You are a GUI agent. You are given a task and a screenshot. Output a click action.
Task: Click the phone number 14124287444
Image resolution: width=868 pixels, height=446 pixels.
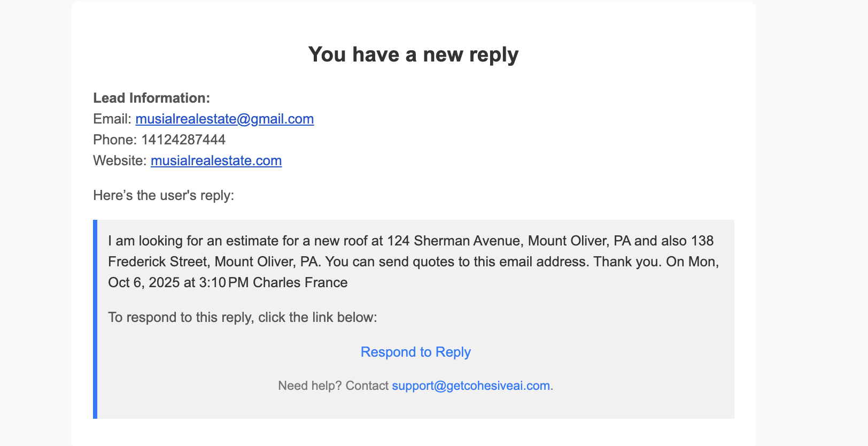183,140
